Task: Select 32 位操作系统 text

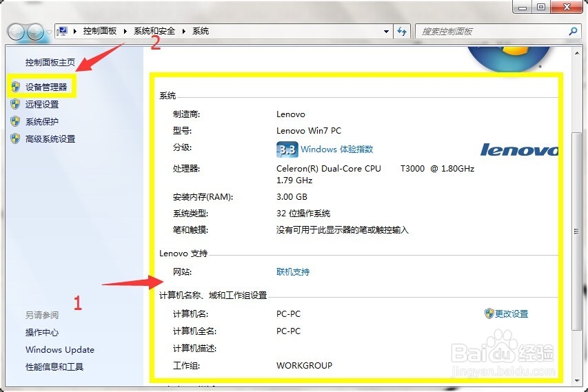Action: [303, 214]
